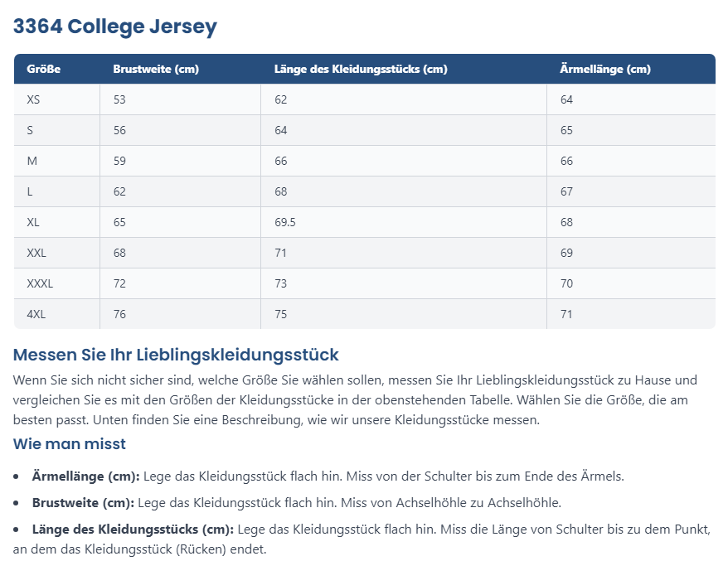The width and height of the screenshot is (728, 561).
Task: Click garment length value 68 in L row
Action: point(281,191)
